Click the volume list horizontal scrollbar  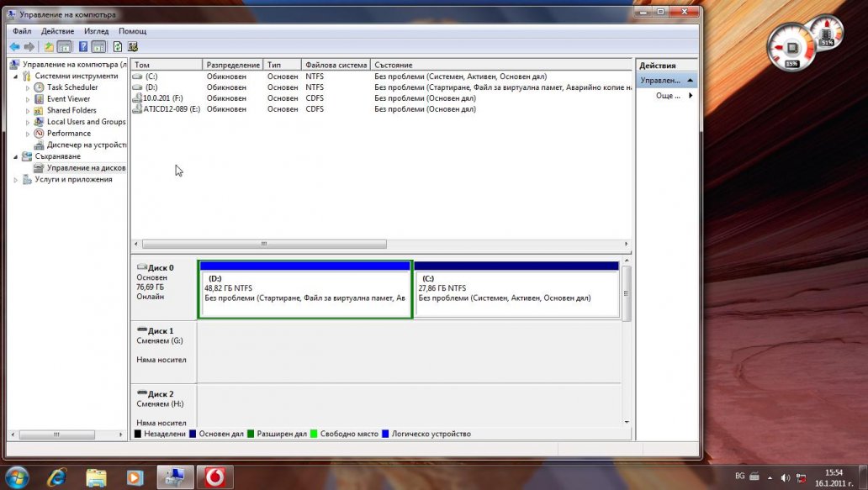pos(265,245)
